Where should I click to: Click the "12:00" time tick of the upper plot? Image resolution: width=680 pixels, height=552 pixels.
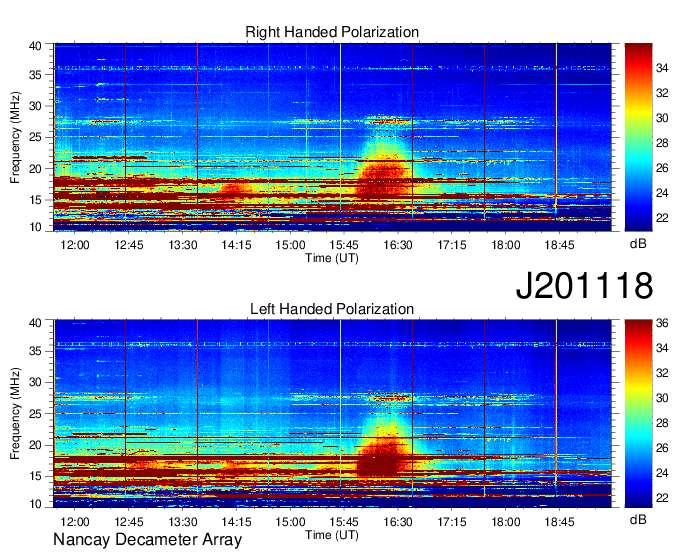(75, 245)
